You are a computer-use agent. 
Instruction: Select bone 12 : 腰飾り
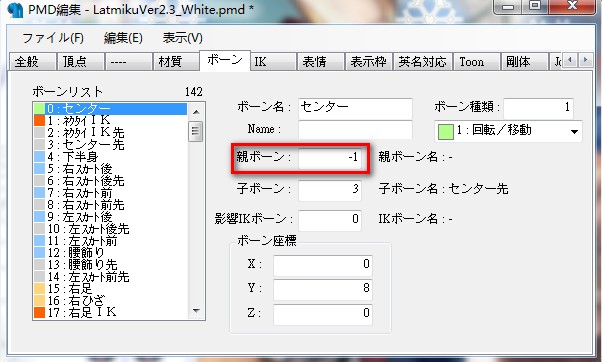[x=110, y=253]
